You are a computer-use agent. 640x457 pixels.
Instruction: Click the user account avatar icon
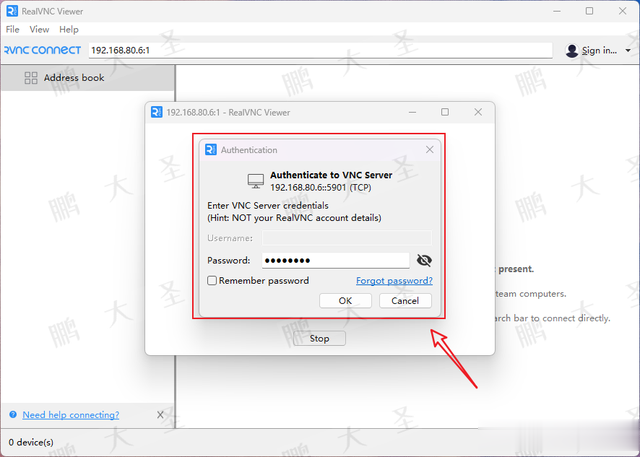[572, 51]
